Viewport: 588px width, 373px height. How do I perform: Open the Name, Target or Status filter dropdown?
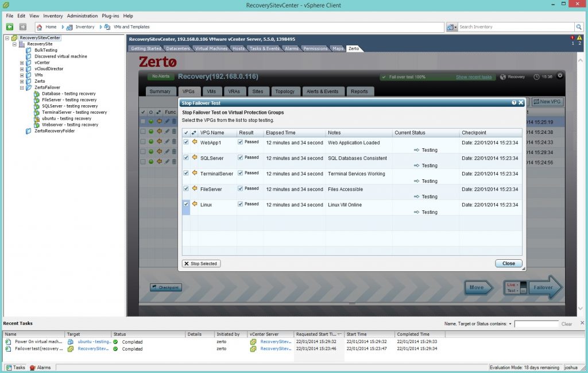click(510, 324)
